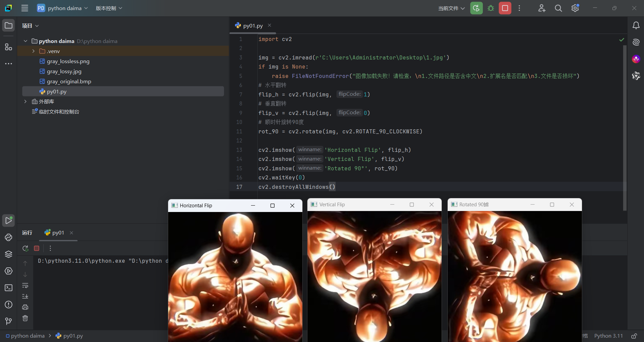Screen dimensions: 644x342
Task: Rerun the current file with the green button
Action: (477, 8)
